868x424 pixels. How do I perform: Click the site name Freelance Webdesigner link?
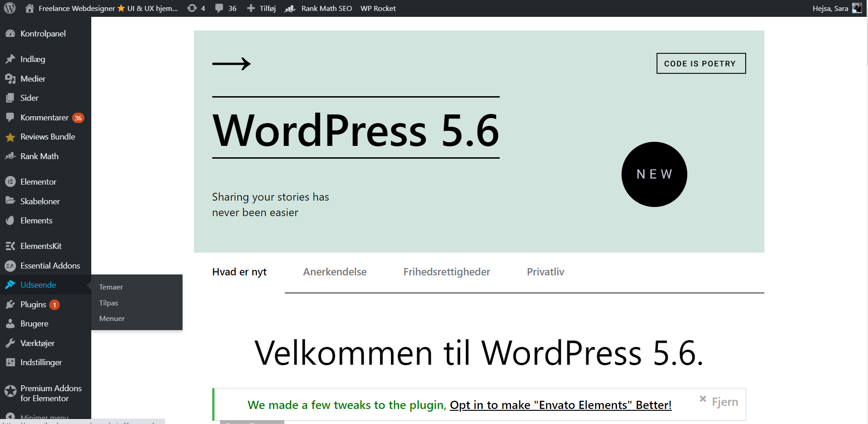pos(108,8)
